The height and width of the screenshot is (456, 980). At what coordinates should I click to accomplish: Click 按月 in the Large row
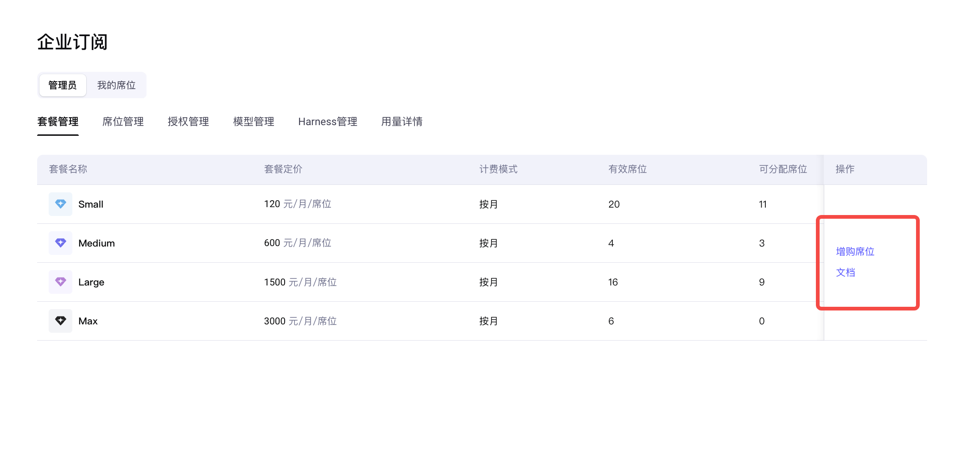point(489,282)
